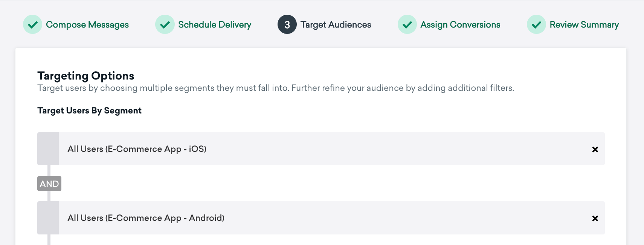Open the Review Summary step

click(584, 24)
